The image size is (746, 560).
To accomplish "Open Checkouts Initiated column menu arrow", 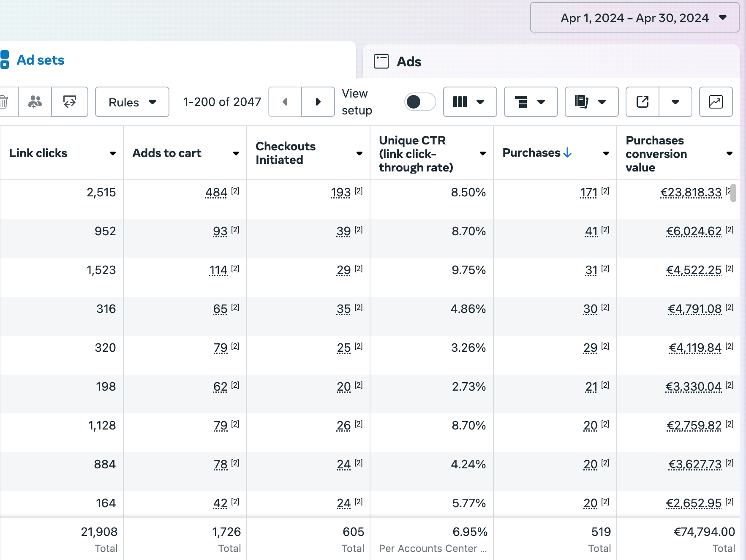I will [x=359, y=153].
